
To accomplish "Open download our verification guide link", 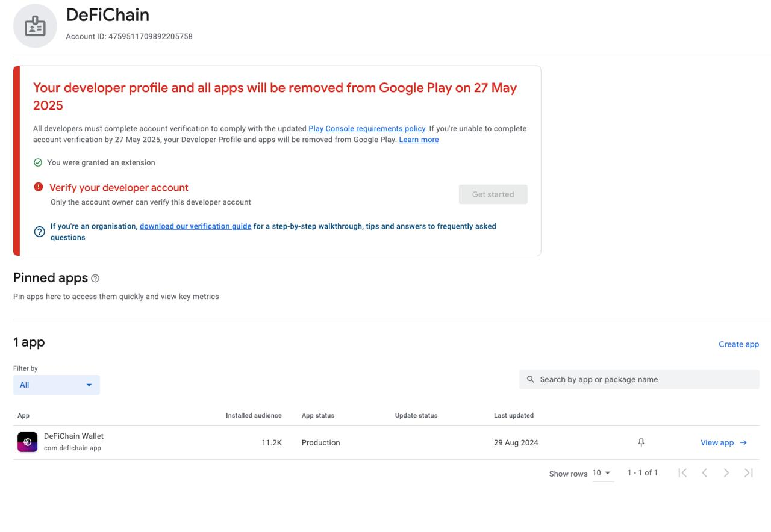I will click(195, 226).
